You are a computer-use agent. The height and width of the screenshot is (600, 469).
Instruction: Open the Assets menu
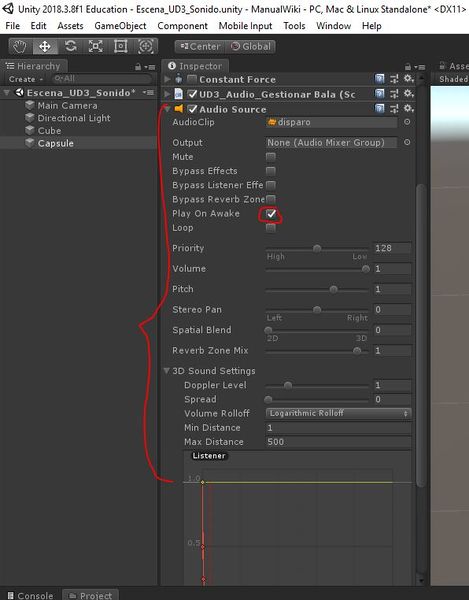(x=70, y=26)
